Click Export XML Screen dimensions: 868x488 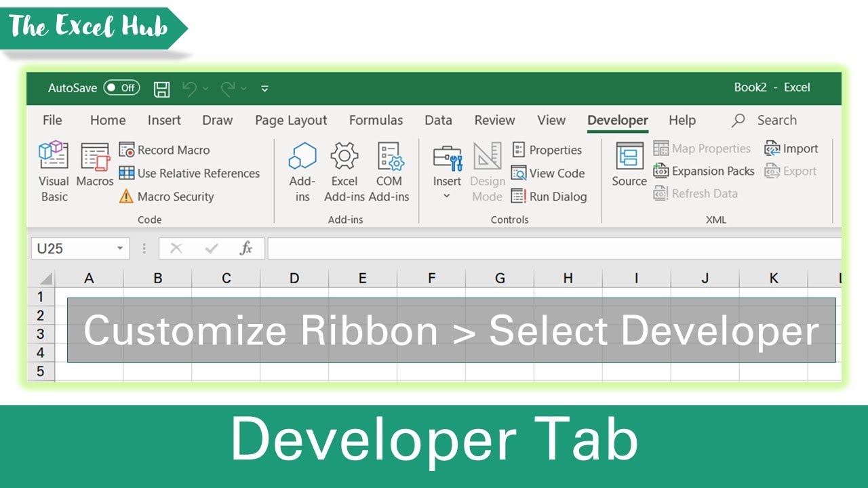coord(790,171)
